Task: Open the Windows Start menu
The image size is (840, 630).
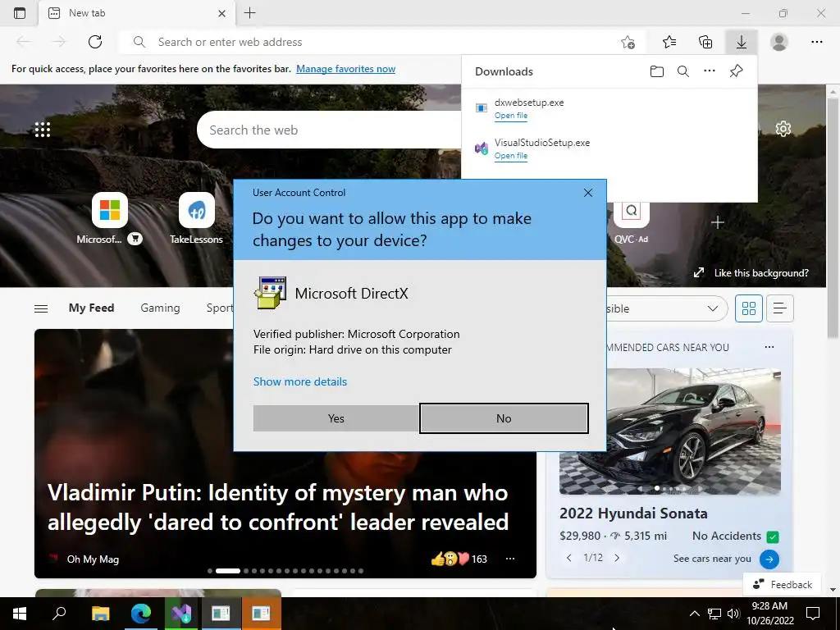Action: pyautogui.click(x=20, y=614)
